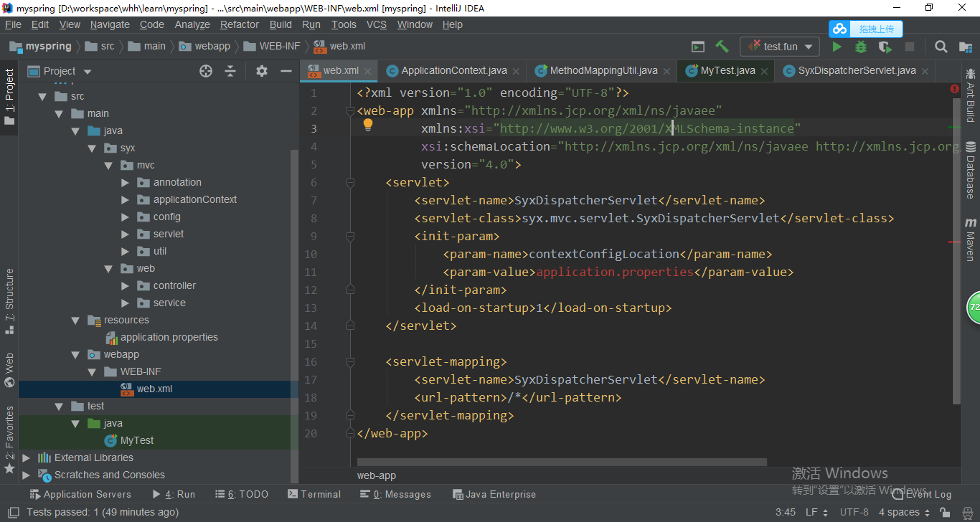Open 4 spaces indent settings

(x=904, y=512)
